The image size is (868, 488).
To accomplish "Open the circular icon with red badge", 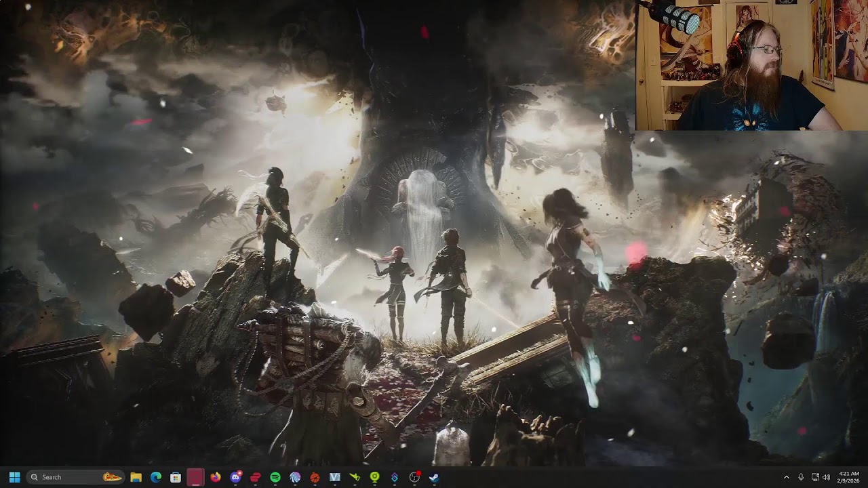I will click(x=414, y=477).
